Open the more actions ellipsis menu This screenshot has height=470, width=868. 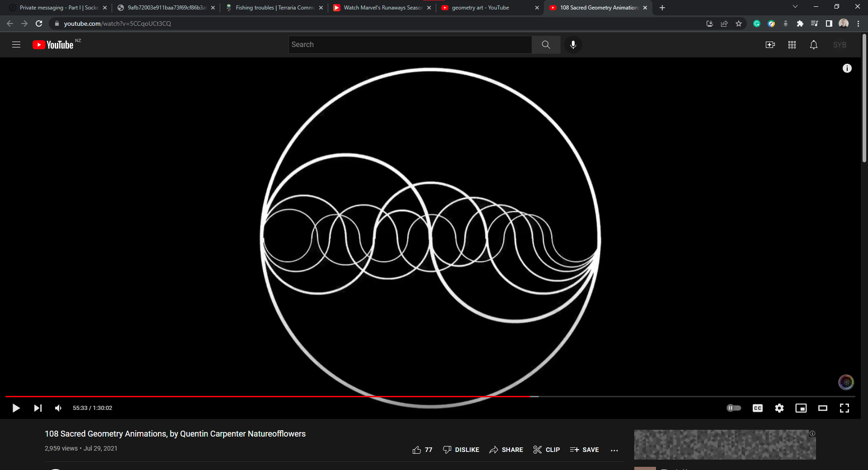point(614,450)
